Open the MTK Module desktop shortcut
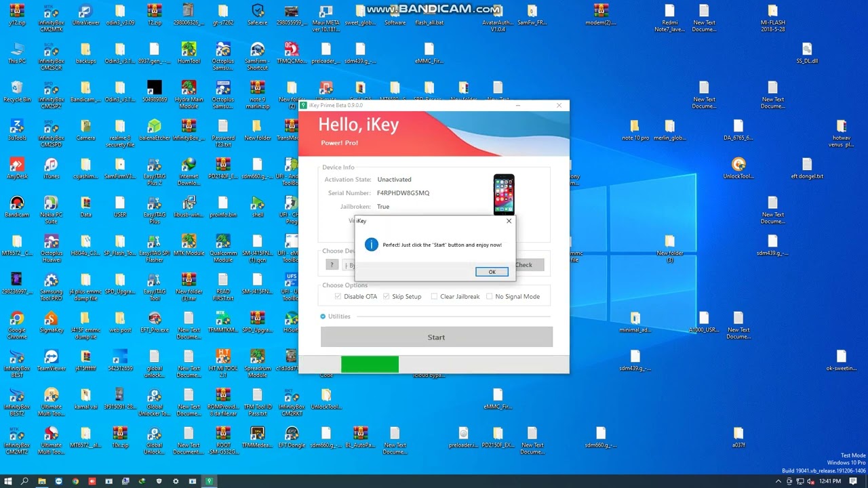 pyautogui.click(x=189, y=245)
